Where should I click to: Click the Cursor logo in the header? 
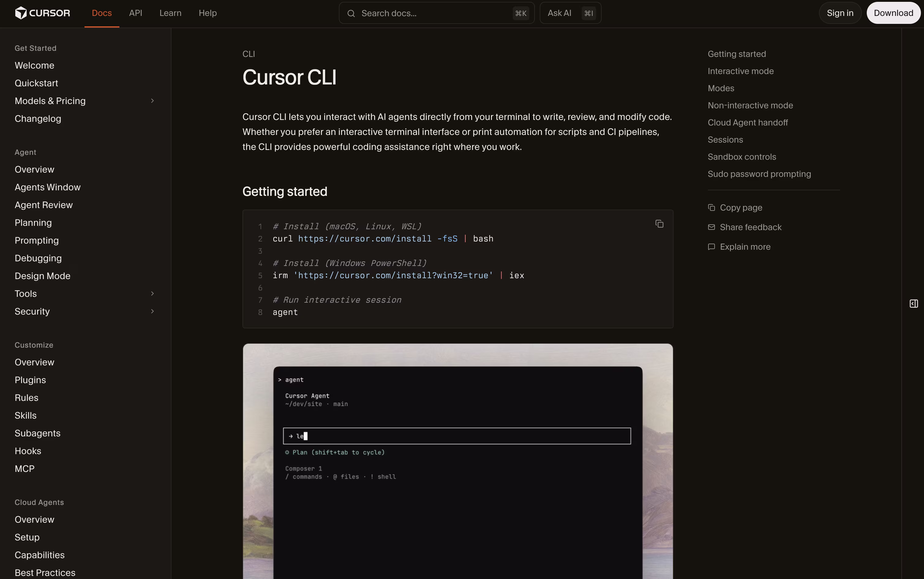(43, 13)
